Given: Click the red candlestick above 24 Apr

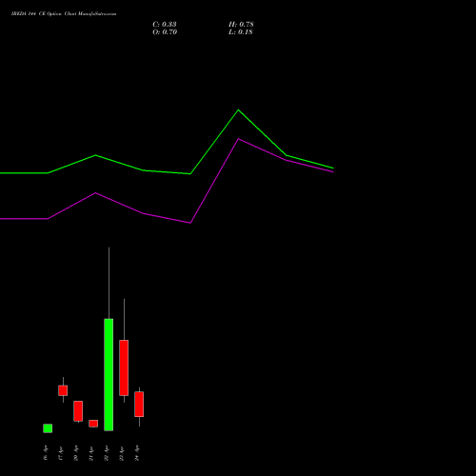Looking at the screenshot, I should coord(139,405).
